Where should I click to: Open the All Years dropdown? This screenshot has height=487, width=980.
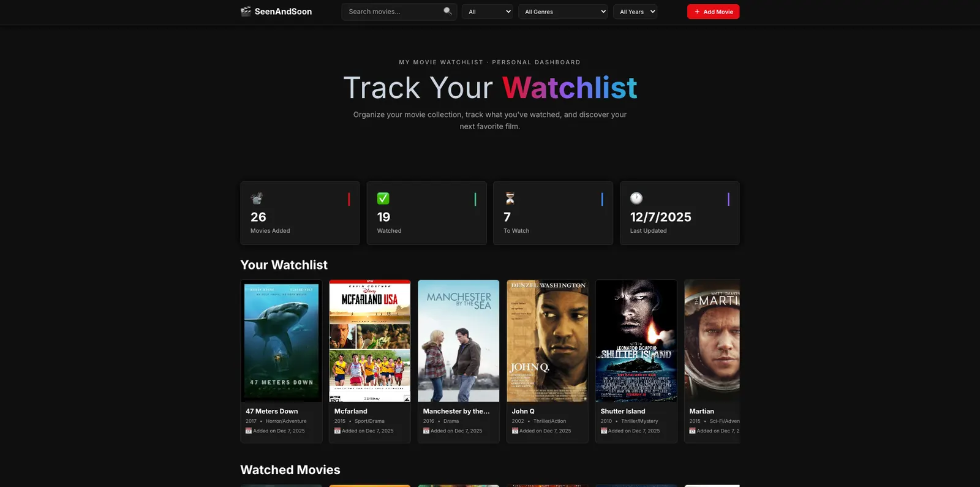pyautogui.click(x=635, y=12)
